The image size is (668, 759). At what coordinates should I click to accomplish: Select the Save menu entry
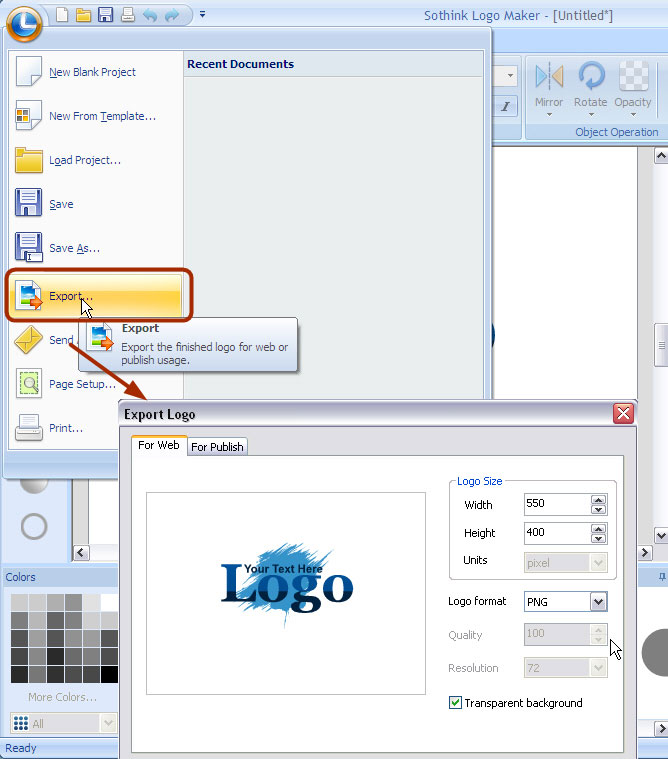coord(96,204)
